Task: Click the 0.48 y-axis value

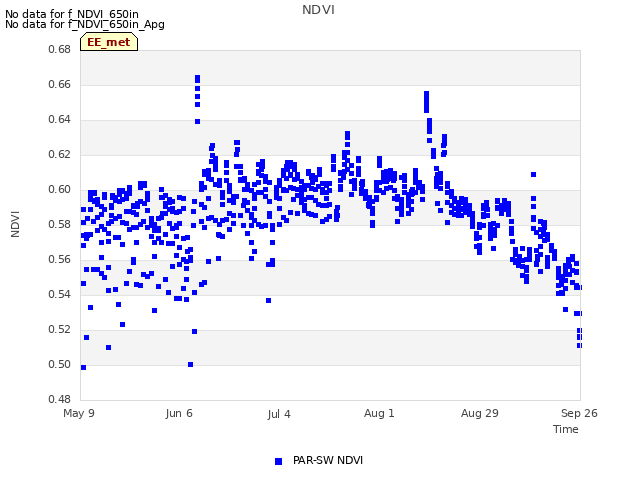Action: click(x=60, y=399)
